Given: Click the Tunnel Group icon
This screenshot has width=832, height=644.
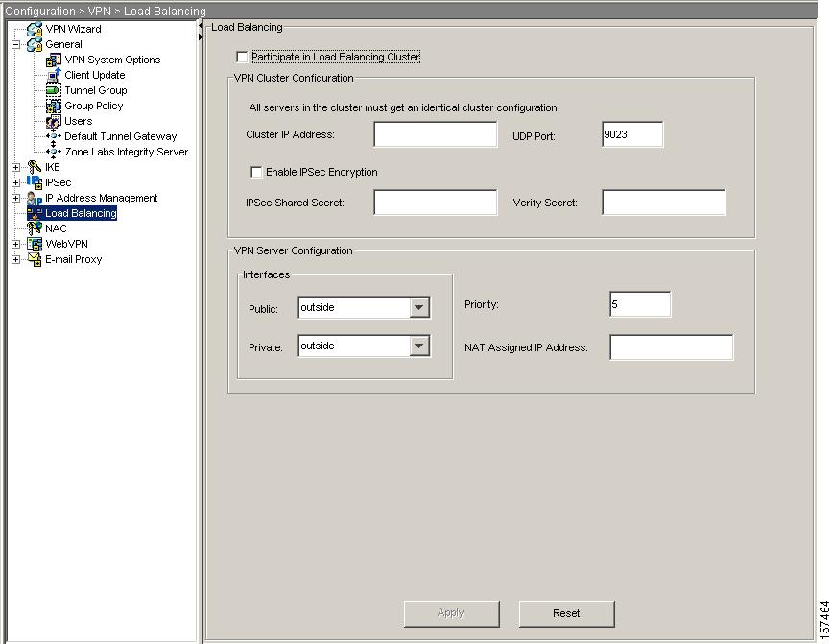Looking at the screenshot, I should pyautogui.click(x=54, y=90).
